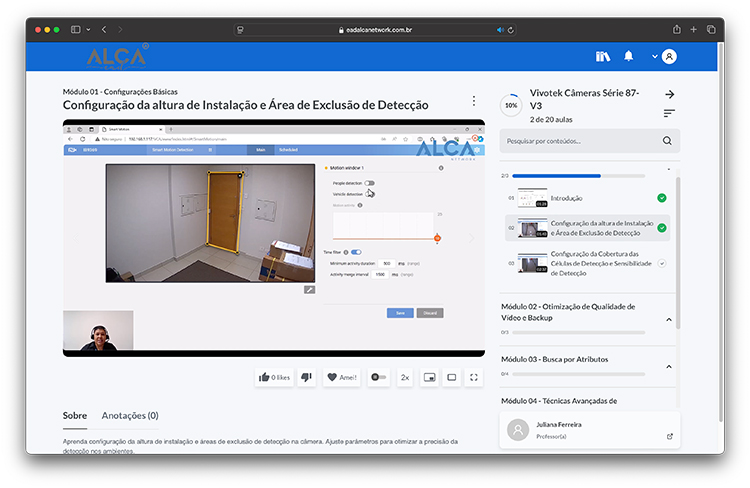750x488 pixels.
Task: Go to next video with right arrow
Action: 471,238
